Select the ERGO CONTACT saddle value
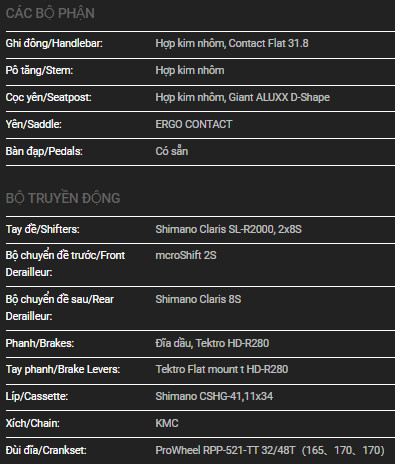Viewport: 395px width, 464px height. 194,124
